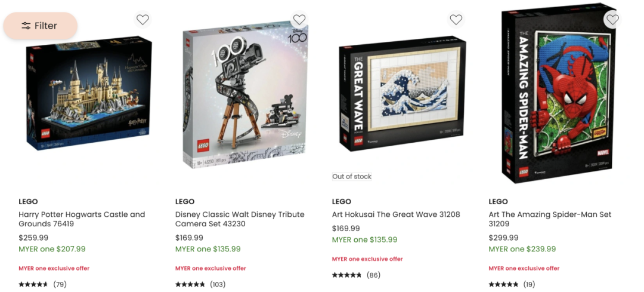The height and width of the screenshot is (292, 644).
Task: Click MYER one $207.99 price
Action: [52, 249]
